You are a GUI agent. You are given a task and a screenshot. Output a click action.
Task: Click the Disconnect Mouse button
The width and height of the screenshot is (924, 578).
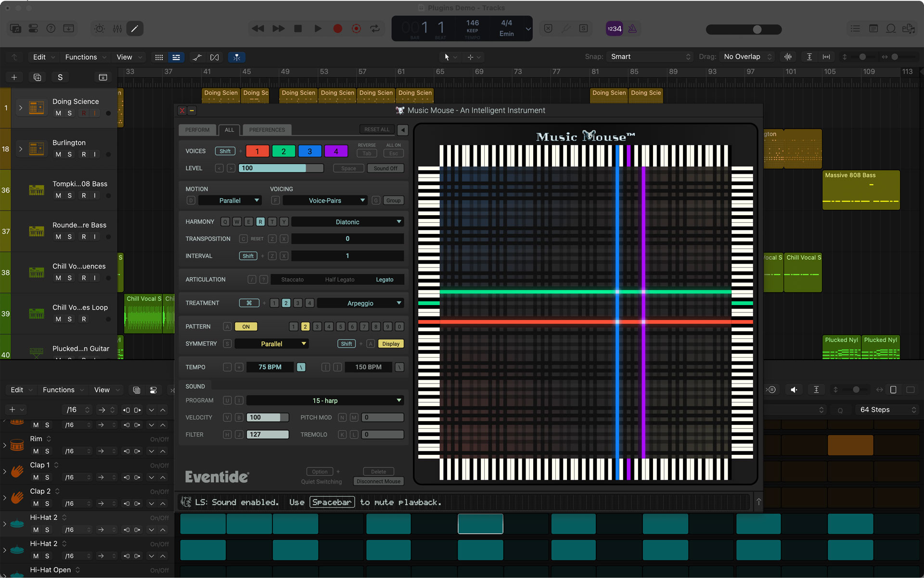pyautogui.click(x=378, y=481)
